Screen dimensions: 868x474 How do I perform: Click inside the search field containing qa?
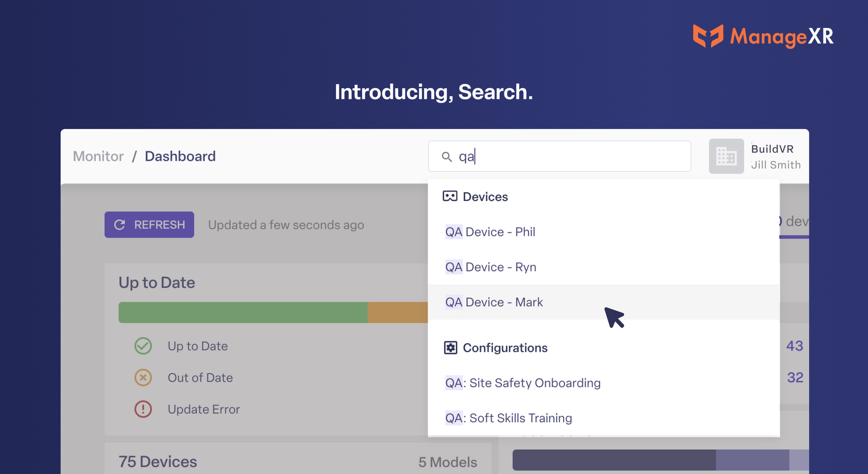tap(559, 156)
